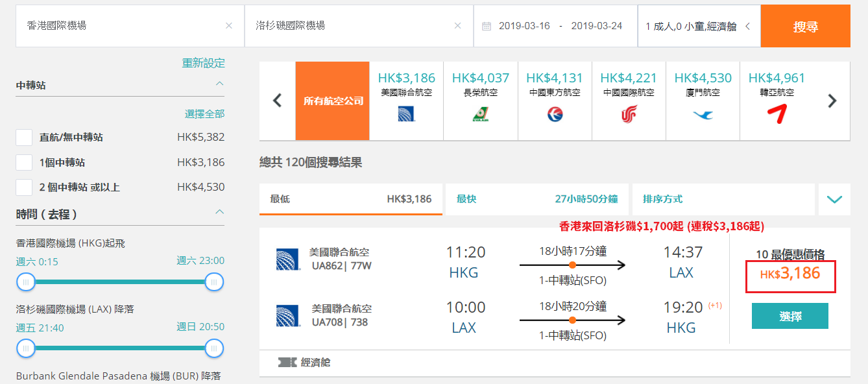The image size is (868, 384).
Task: Click 總共 120個搜尋結果 text
Action: 311,162
